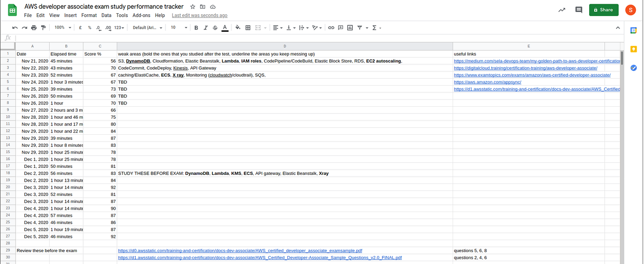
Task: Open the Help menu
Action: pos(160,15)
